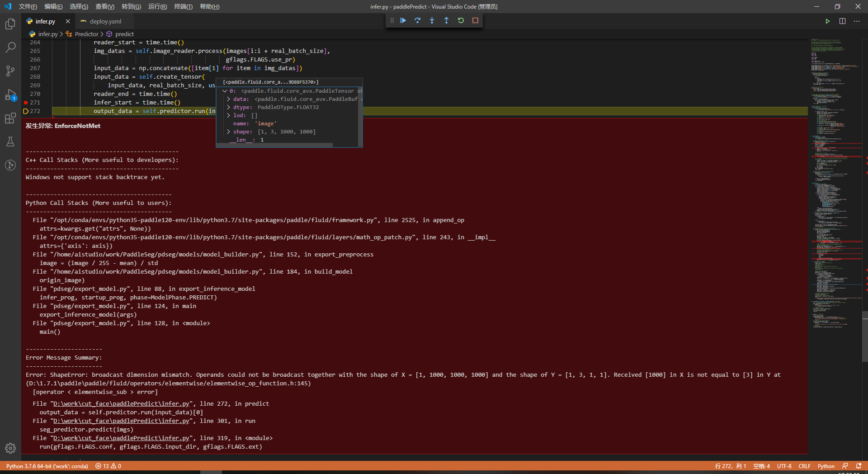This screenshot has height=474, width=868.
Task: Open the Run and Debug view
Action: 10,95
